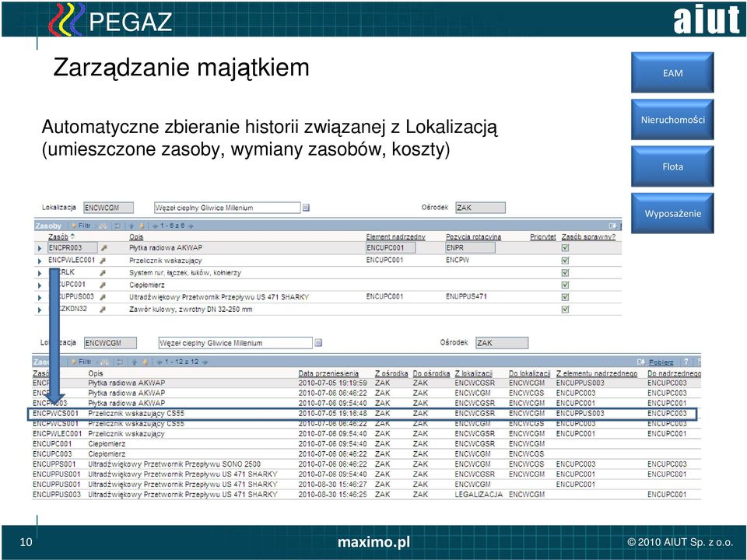Image resolution: width=747 pixels, height=560 pixels.
Task: Click ENPR rotating position field
Action: pyautogui.click(x=470, y=247)
